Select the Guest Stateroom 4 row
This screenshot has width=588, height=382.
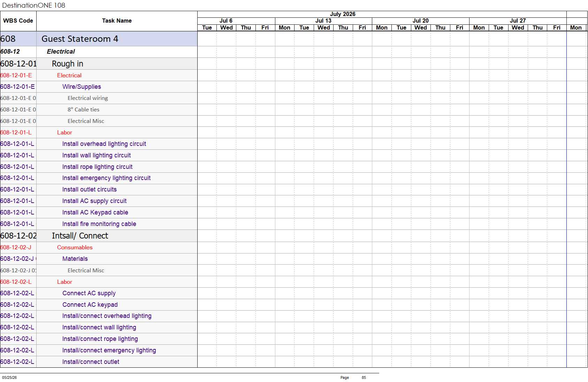pos(99,39)
